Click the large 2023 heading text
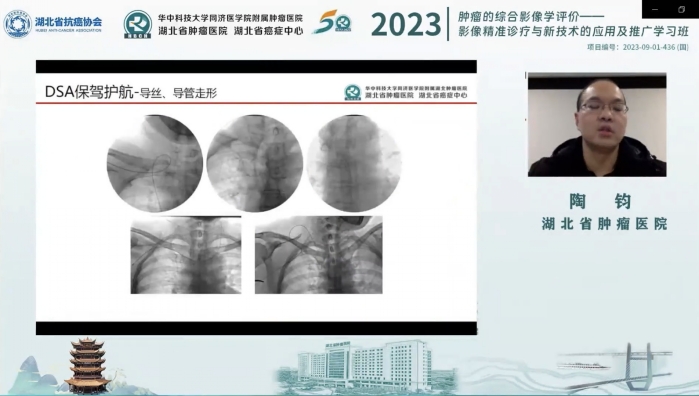 (x=406, y=24)
